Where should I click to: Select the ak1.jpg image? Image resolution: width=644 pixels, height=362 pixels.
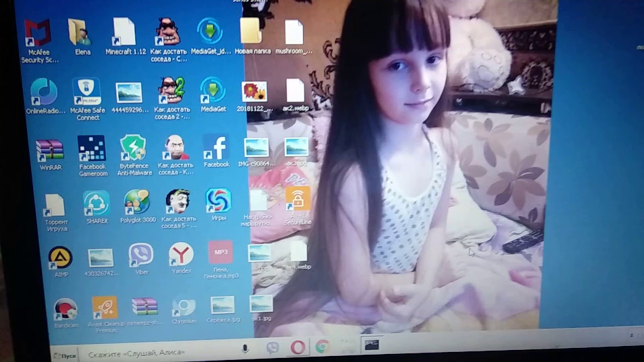coord(261,304)
